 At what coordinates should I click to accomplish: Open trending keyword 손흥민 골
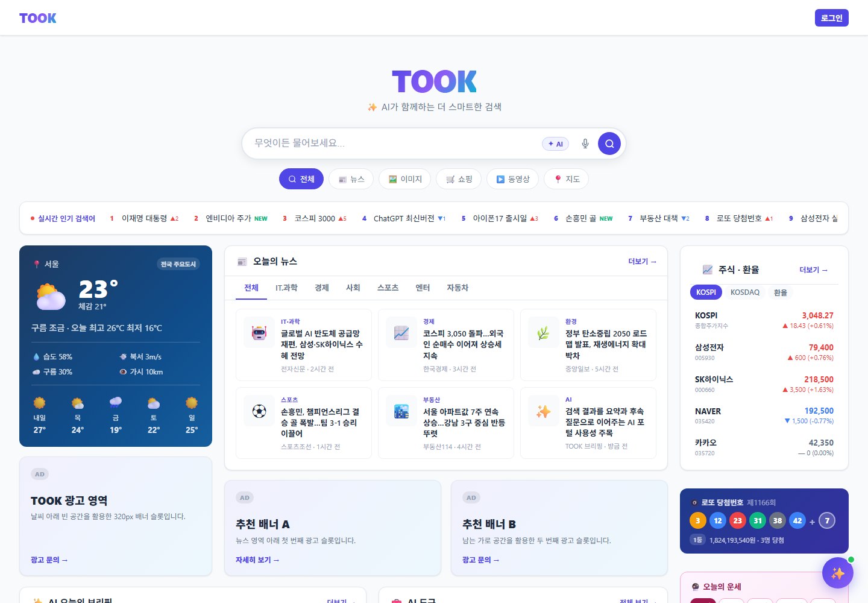click(x=582, y=218)
